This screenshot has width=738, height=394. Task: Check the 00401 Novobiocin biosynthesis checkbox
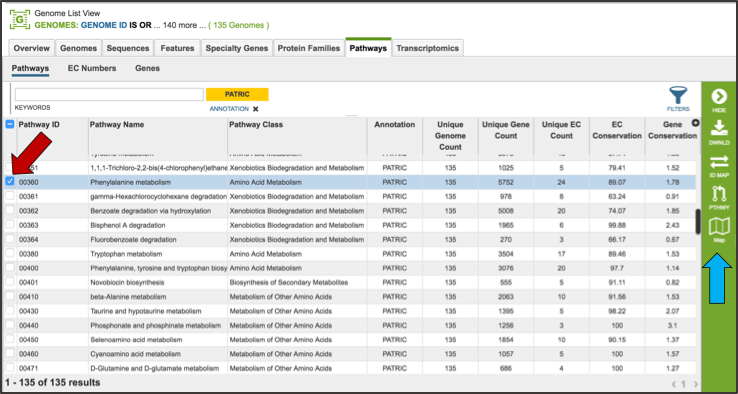[x=9, y=282]
